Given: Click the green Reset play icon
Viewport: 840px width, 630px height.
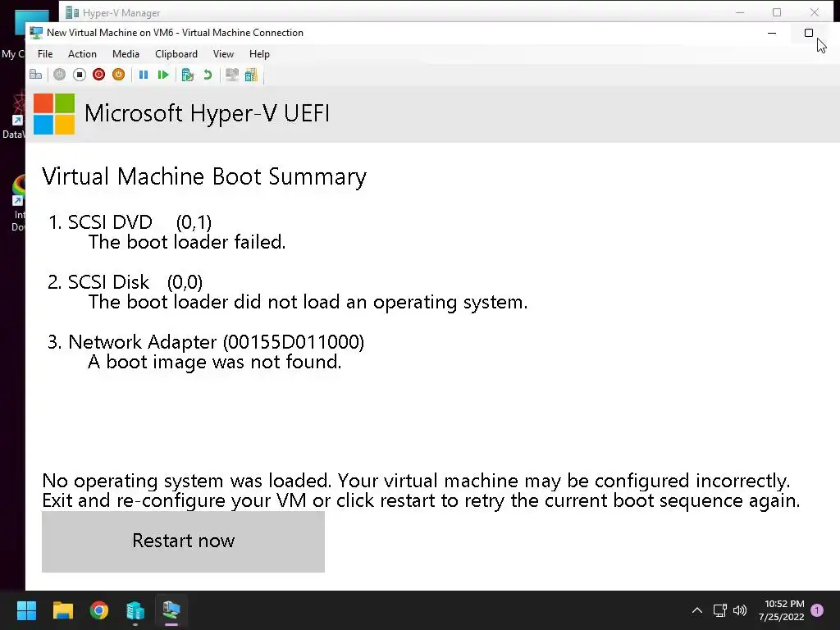Looking at the screenshot, I should click(163, 75).
